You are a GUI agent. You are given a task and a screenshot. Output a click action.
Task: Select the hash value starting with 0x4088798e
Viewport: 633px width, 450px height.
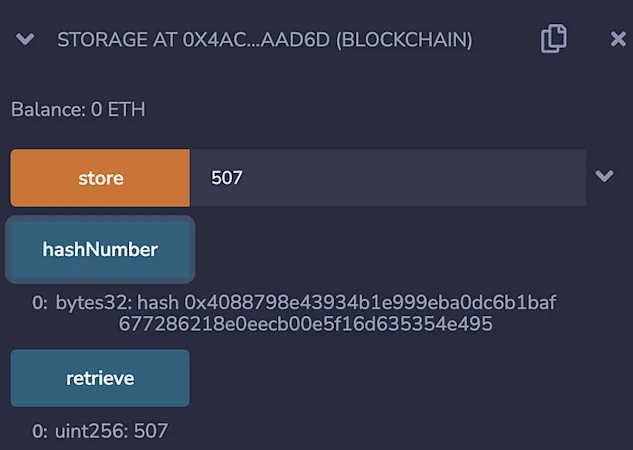click(370, 302)
